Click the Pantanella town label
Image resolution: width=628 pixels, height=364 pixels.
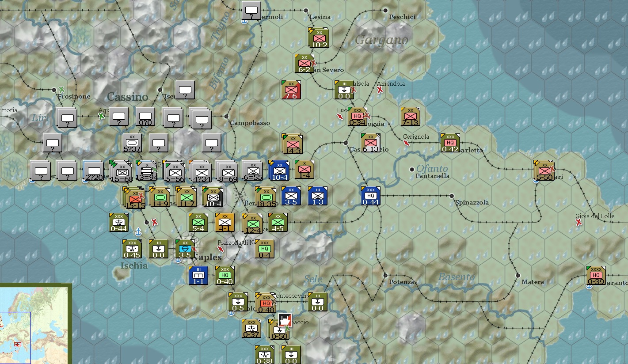tap(432, 176)
